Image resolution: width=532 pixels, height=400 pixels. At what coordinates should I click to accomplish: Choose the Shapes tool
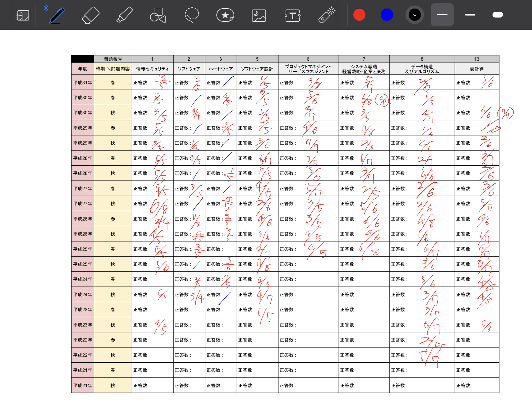(x=158, y=15)
